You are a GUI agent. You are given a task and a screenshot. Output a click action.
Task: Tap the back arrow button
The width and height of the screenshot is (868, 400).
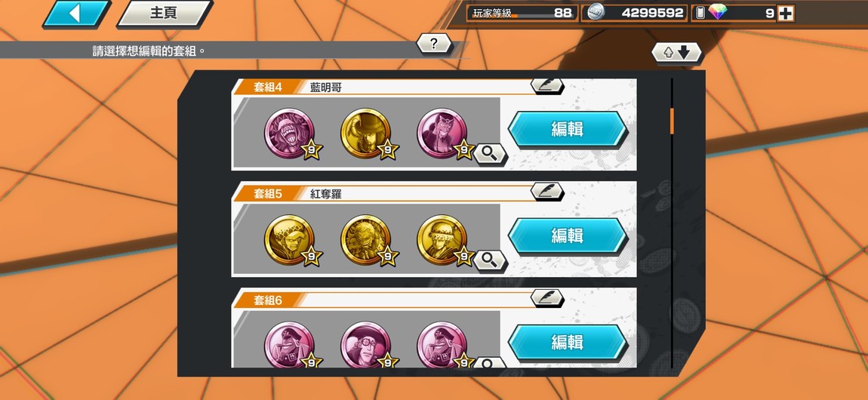[x=76, y=14]
